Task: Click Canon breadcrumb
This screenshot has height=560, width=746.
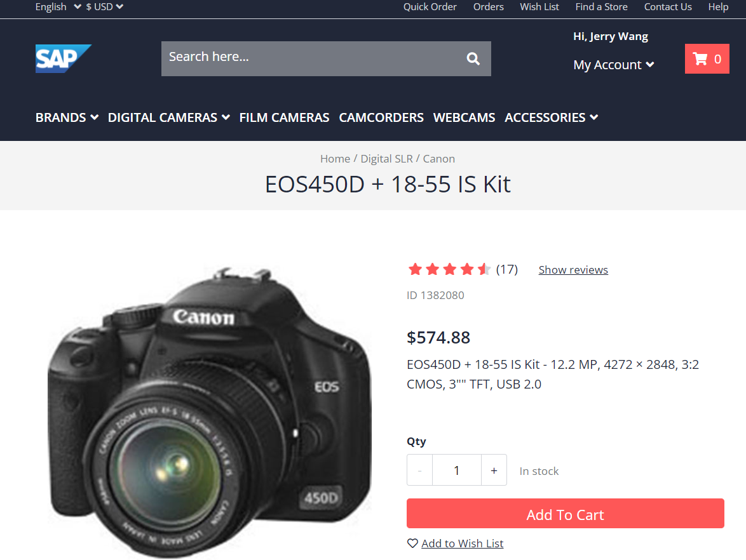Action: click(438, 159)
